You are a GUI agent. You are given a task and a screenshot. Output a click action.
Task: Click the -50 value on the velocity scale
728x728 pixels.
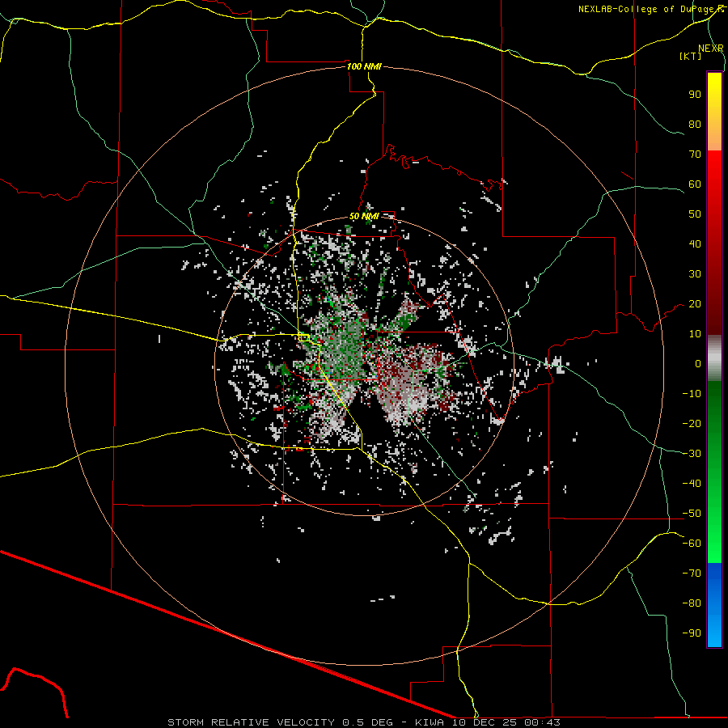click(x=692, y=514)
